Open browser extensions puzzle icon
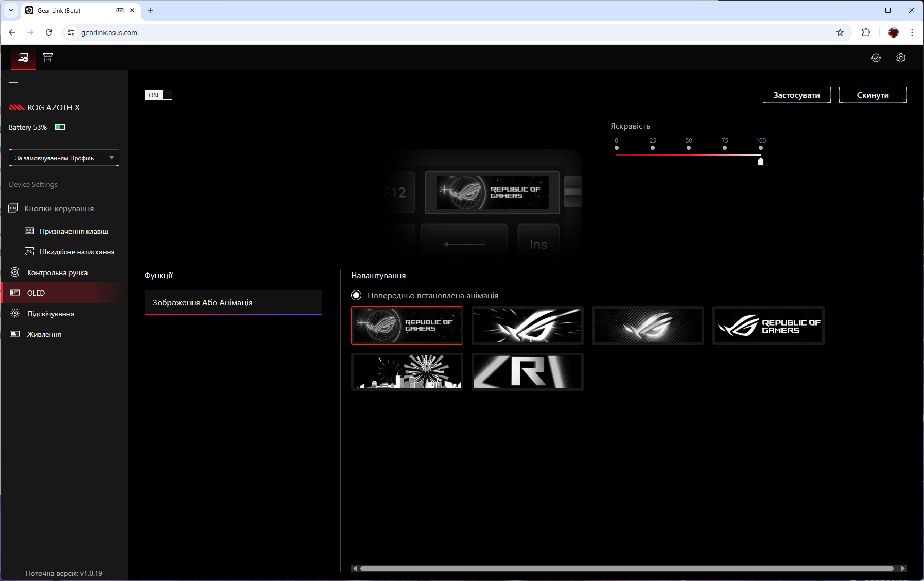The image size is (924, 581). pos(866,32)
